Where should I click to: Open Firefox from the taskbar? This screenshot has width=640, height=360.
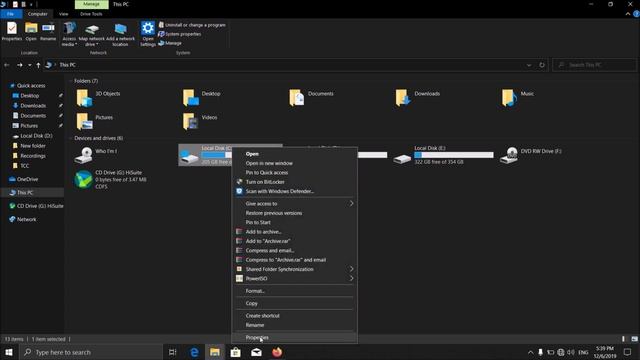pyautogui.click(x=277, y=352)
